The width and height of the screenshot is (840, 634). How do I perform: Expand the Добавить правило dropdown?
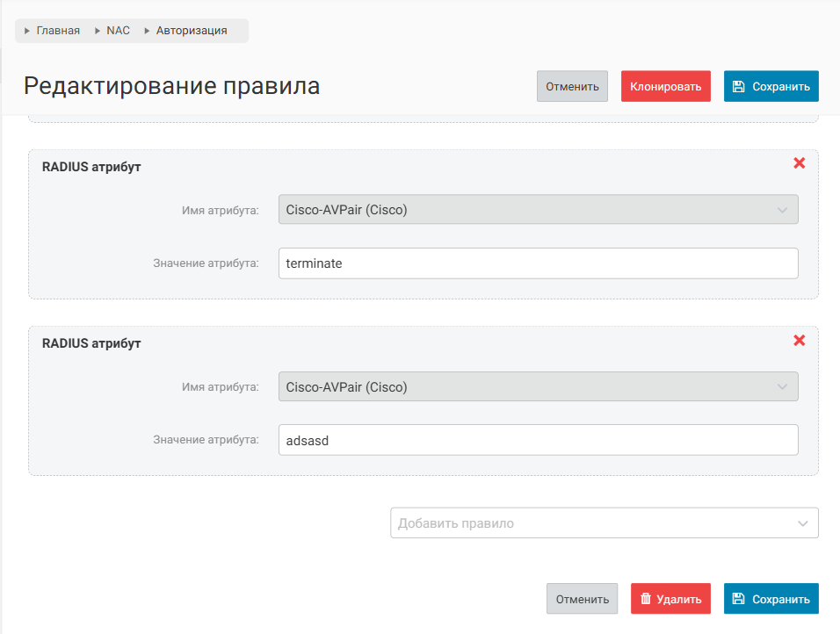tap(604, 523)
